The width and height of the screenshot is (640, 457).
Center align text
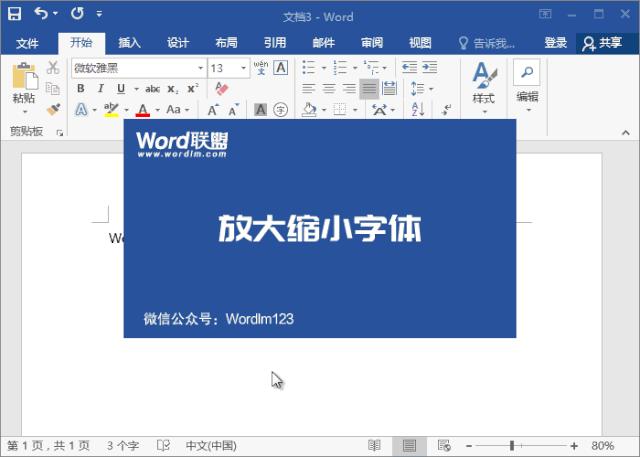point(329,89)
